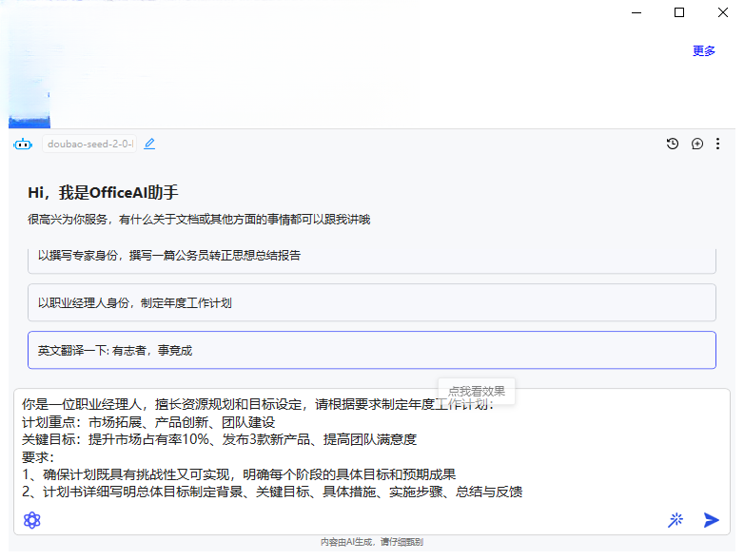Click the Hi，我是OfficeAI助手 heading
This screenshot has width=744, height=560.
coord(103,192)
